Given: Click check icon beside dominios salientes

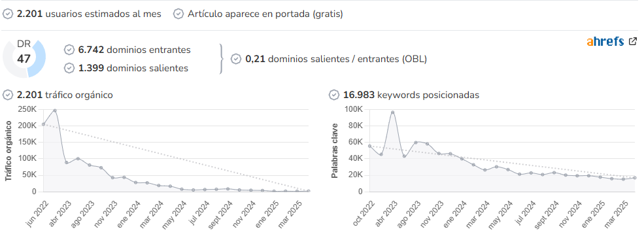Looking at the screenshot, I should coord(69,68).
